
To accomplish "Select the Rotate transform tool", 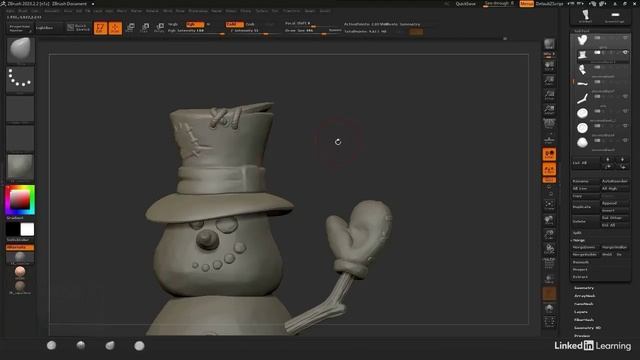I will 160,28.
